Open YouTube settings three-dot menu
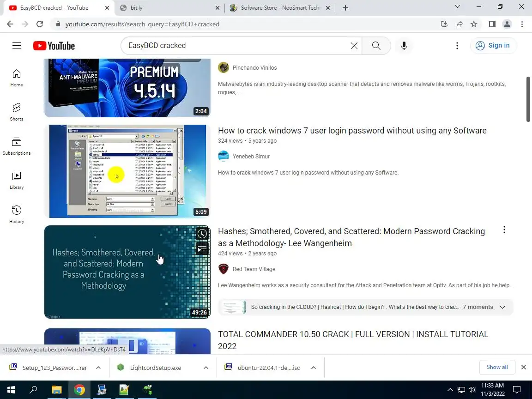The image size is (532, 399). tap(457, 45)
